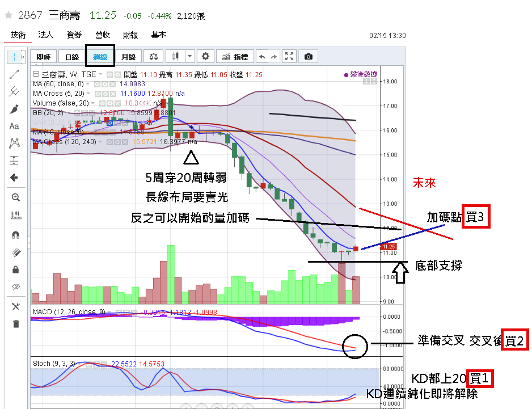Open the 法人 tab
The width and height of the screenshot is (532, 409).
46,35
